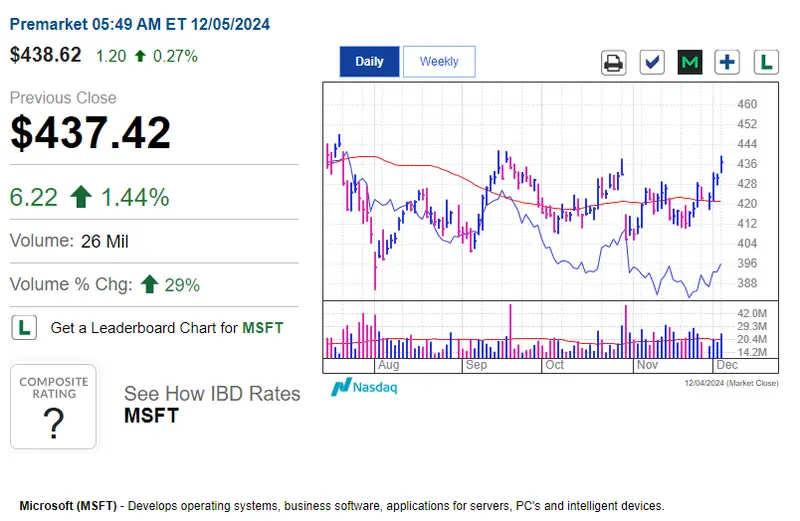Switch chart to Daily view
This screenshot has height=521, width=800.
click(369, 62)
